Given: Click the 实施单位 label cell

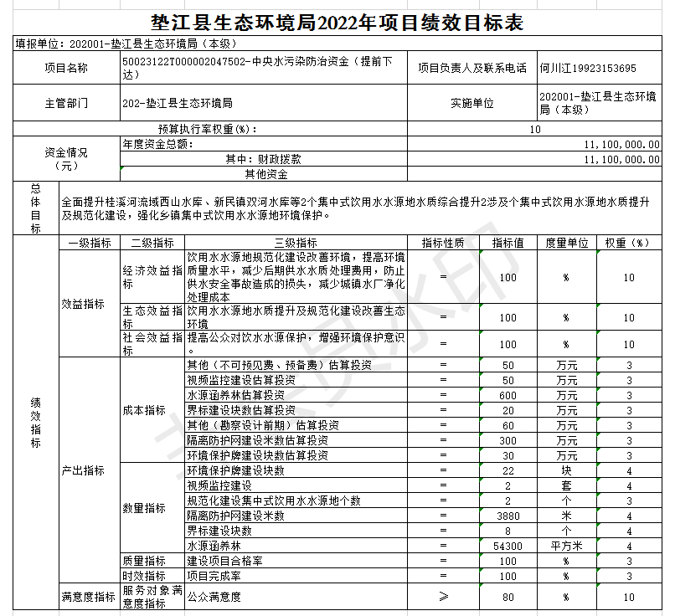Looking at the screenshot, I should point(472,103).
